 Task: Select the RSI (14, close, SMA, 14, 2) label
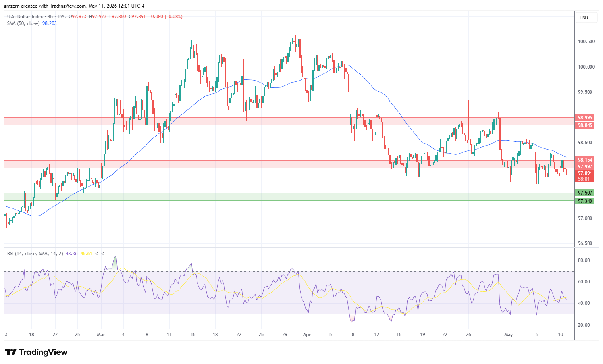pyautogui.click(x=35, y=254)
